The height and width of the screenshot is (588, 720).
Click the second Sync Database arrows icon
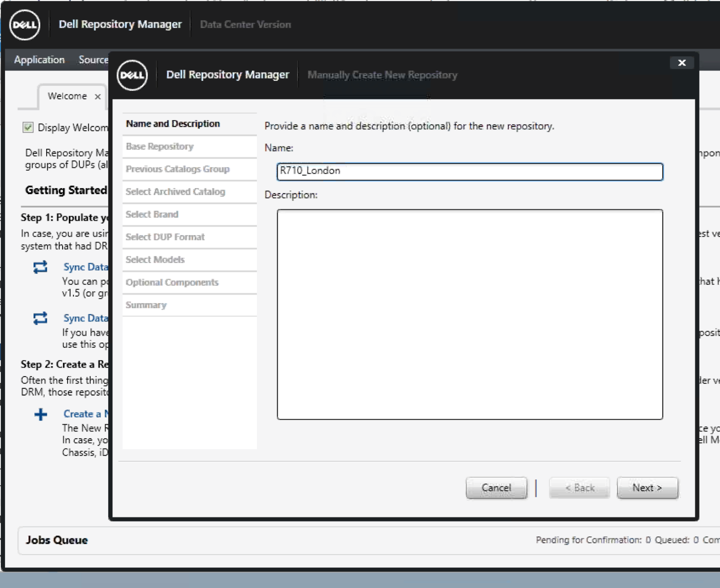tap(40, 319)
